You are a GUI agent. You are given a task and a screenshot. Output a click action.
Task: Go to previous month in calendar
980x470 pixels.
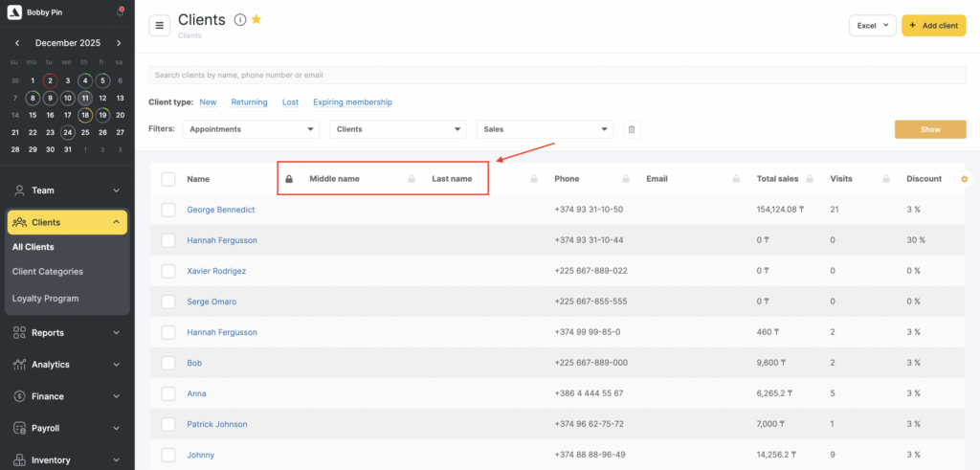click(17, 43)
